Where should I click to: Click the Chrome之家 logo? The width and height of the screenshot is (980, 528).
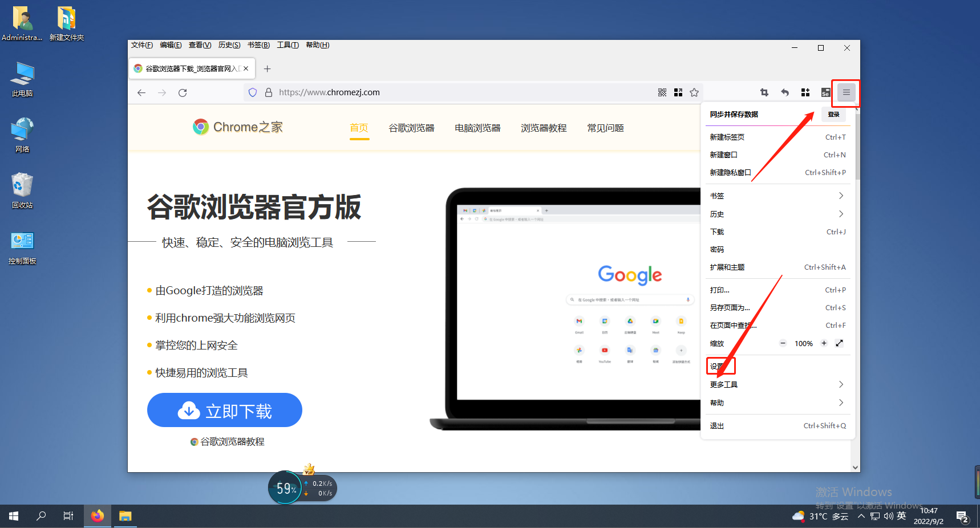coord(238,127)
